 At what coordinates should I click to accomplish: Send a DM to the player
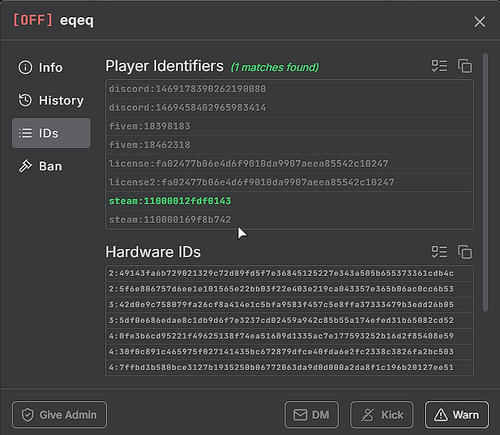[x=312, y=415]
